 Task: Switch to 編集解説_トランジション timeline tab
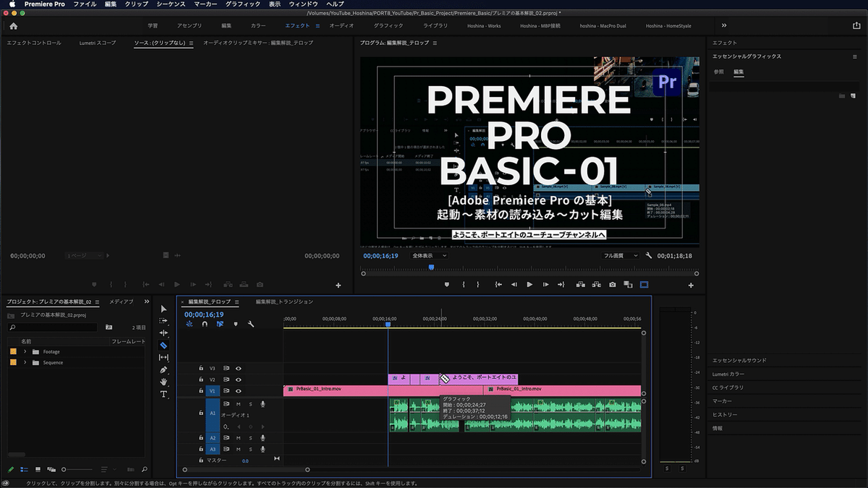[284, 301]
